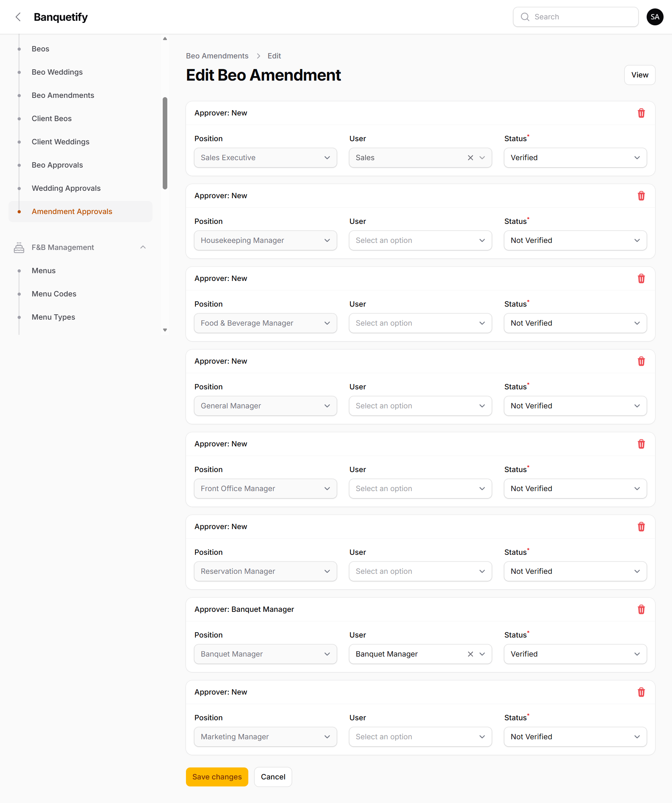
Task: Open the Housekeeping Manager position dropdown
Action: 265,240
